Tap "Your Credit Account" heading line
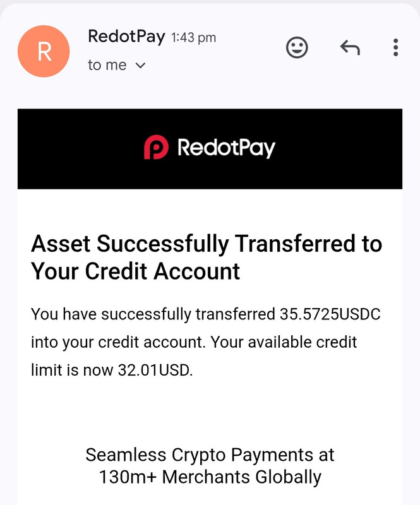Image resolution: width=420 pixels, height=505 pixels. [x=135, y=271]
